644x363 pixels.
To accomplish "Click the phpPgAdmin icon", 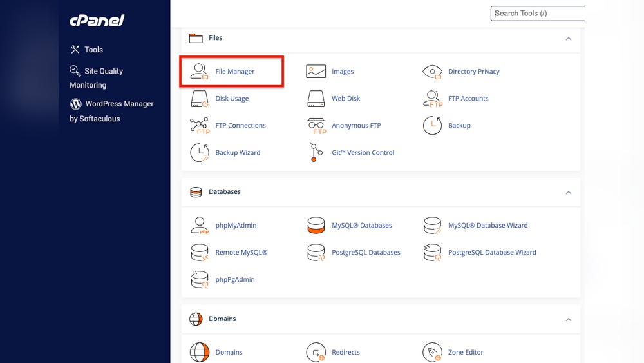I will pyautogui.click(x=200, y=280).
